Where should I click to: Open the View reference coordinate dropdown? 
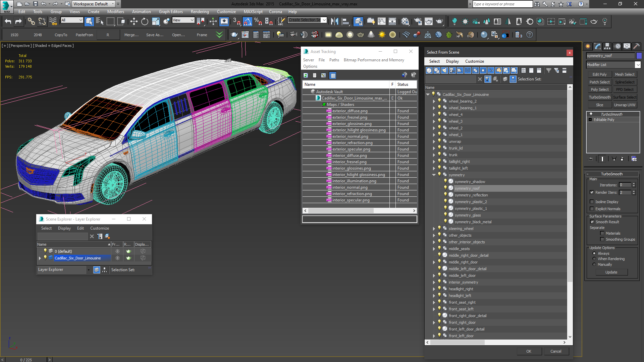tap(183, 20)
